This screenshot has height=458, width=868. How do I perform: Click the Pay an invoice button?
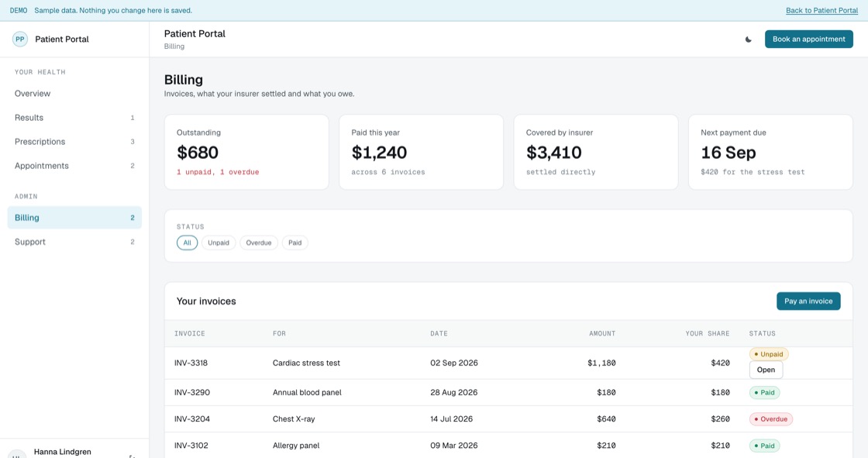coord(808,301)
